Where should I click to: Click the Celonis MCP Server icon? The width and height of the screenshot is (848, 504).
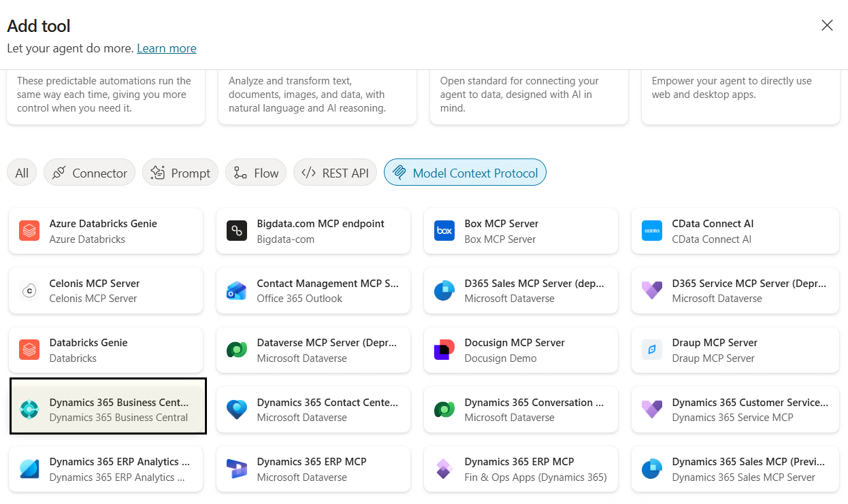(x=29, y=290)
